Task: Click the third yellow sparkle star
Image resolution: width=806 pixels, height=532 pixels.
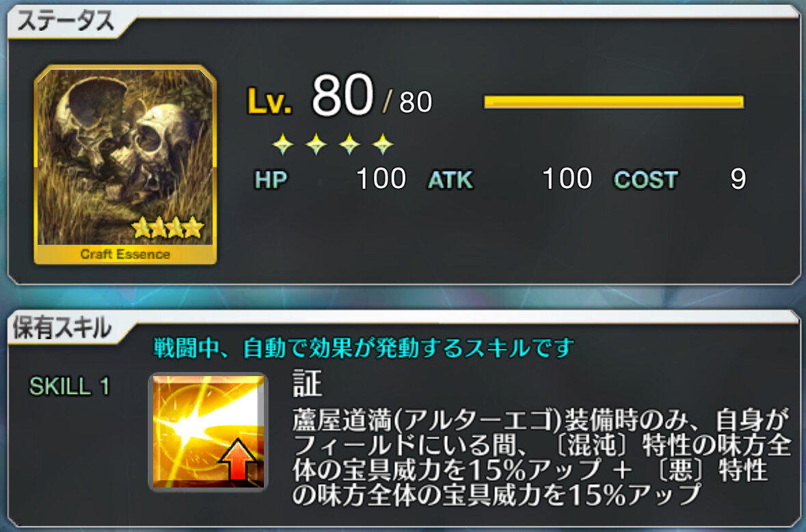Action: click(x=349, y=144)
